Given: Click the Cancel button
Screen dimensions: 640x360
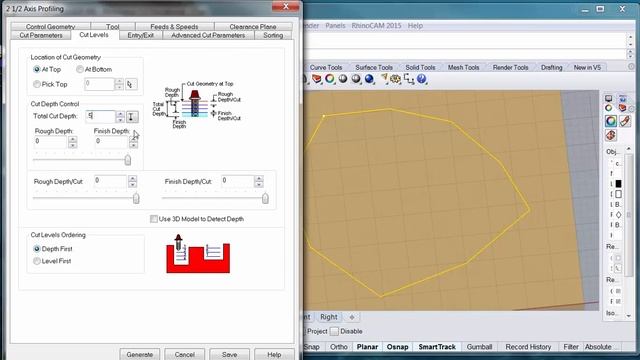Looking at the screenshot, I should point(184,354).
